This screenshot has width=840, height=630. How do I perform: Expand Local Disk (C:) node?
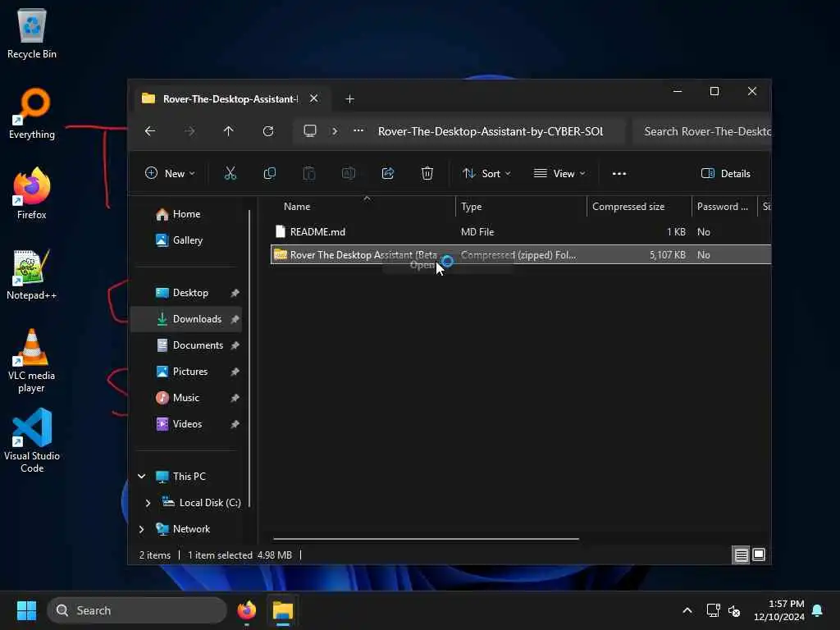pos(148,503)
